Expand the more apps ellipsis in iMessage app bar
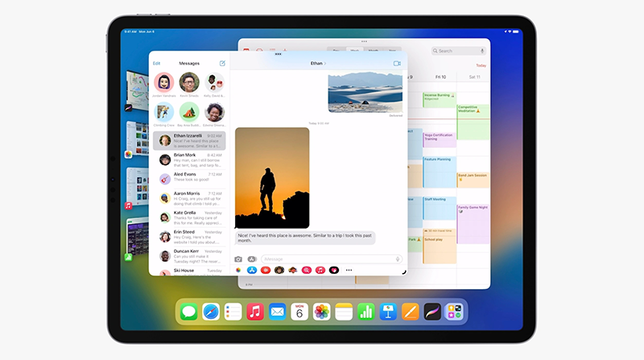644x360 pixels. coord(349,270)
